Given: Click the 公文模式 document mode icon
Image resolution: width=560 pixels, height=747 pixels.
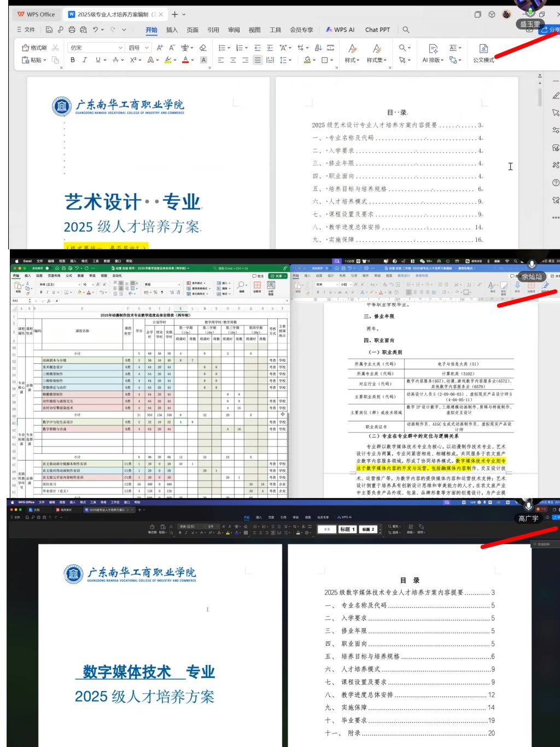Looking at the screenshot, I should tap(483, 53).
